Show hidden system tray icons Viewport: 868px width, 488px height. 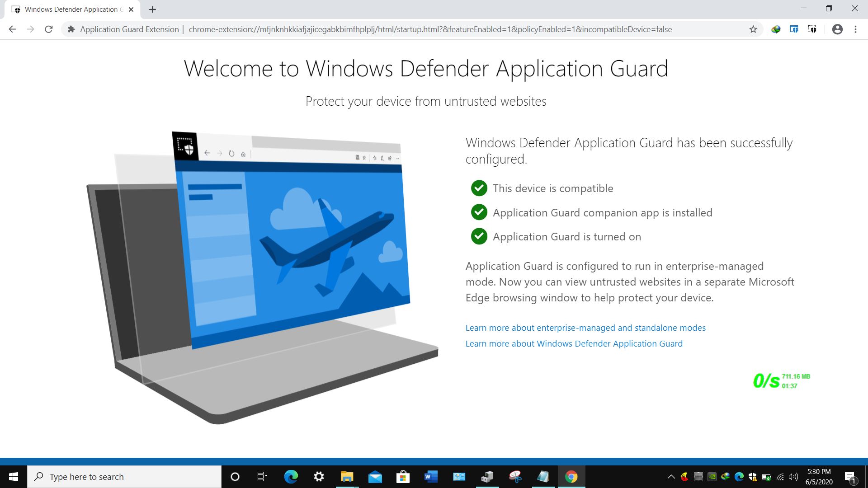(671, 477)
